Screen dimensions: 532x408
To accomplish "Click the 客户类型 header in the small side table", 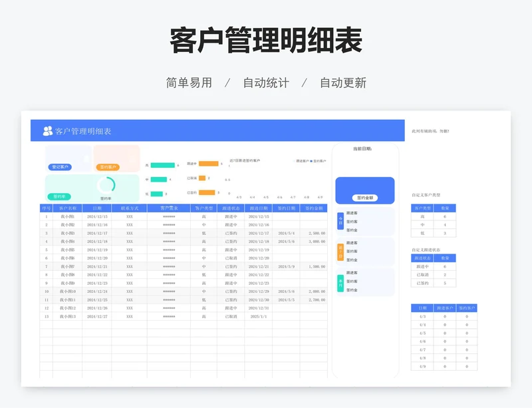I will [422, 208].
